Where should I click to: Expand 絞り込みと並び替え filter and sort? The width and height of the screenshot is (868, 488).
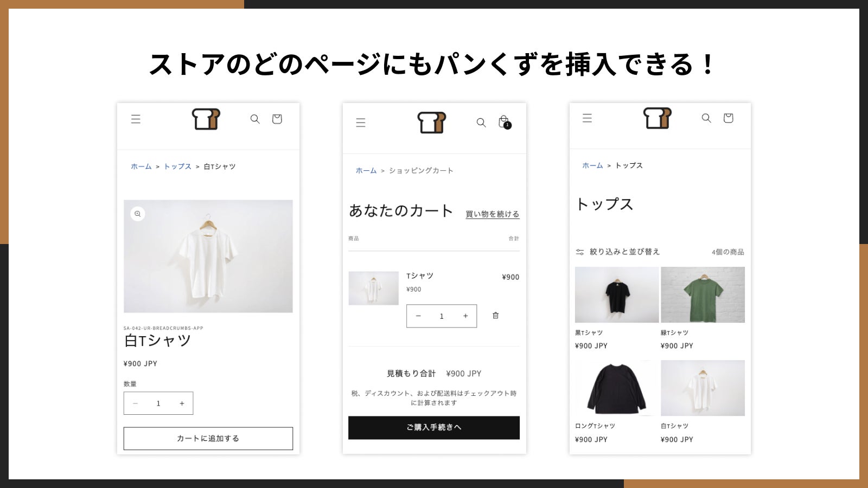[x=617, y=252]
